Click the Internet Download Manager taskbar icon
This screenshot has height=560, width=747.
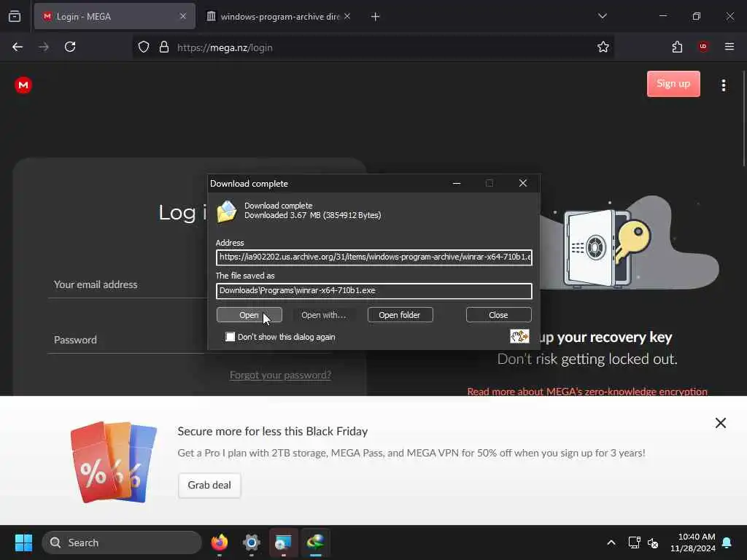315,542
